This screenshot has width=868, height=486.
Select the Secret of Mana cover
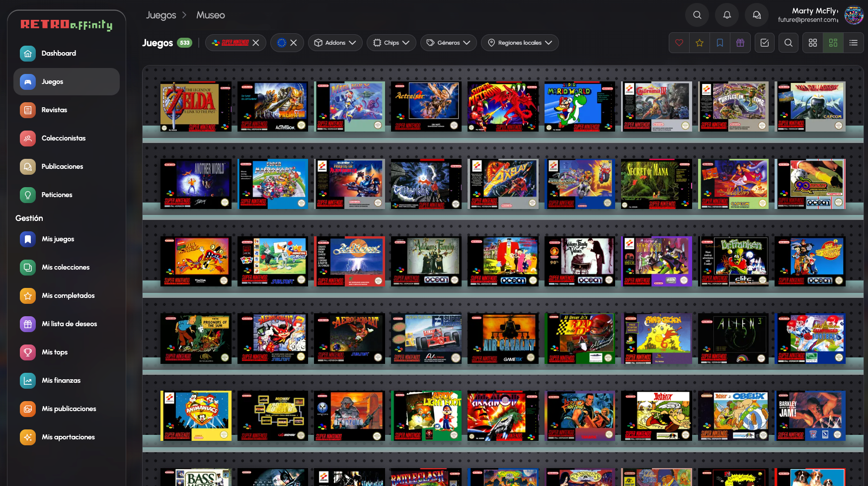pyautogui.click(x=656, y=184)
